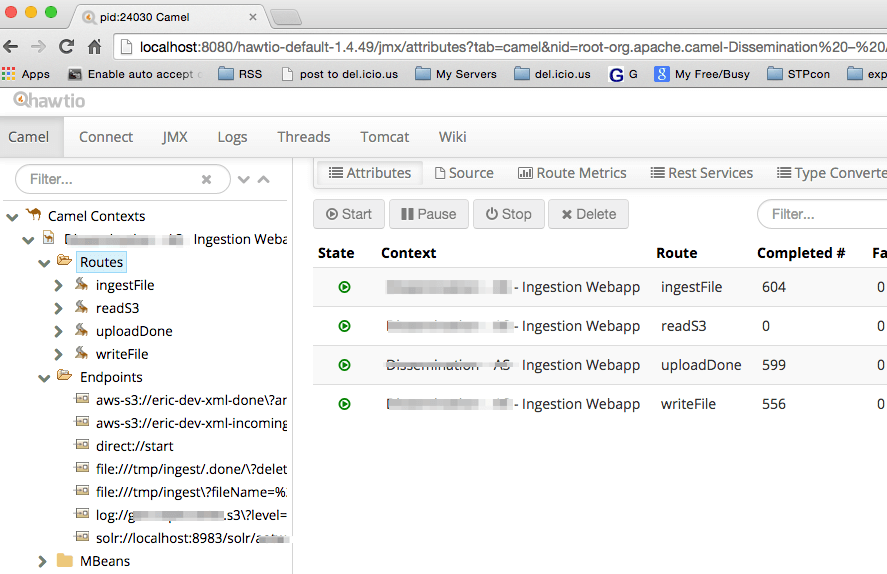
Task: Click endpoint icon for aws-s3 eric-dev-xml-done
Action: click(82, 399)
